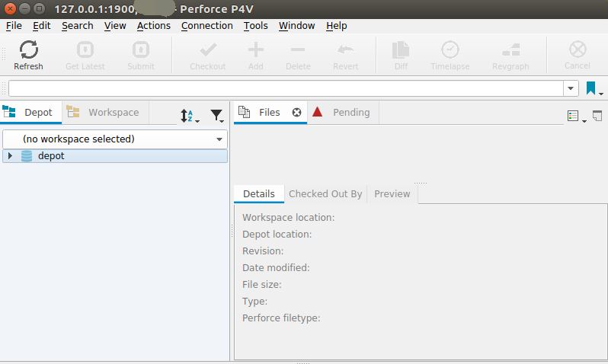Close the P4V window
The image size is (608, 364).
point(11,8)
